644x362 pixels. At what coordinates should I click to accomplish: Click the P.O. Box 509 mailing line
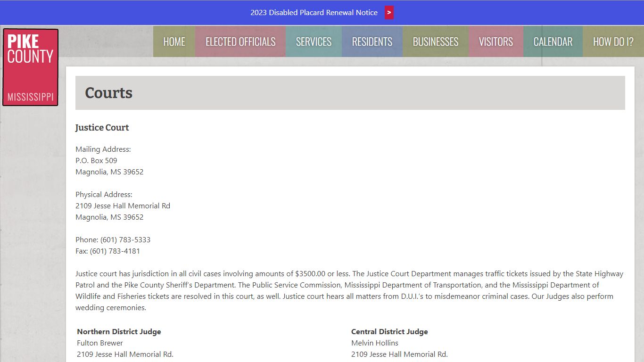click(x=96, y=161)
